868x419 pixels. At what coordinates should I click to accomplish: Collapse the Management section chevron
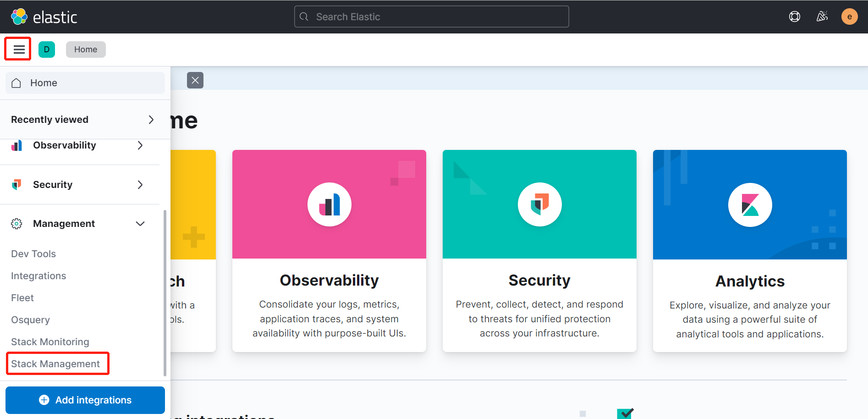tap(140, 224)
